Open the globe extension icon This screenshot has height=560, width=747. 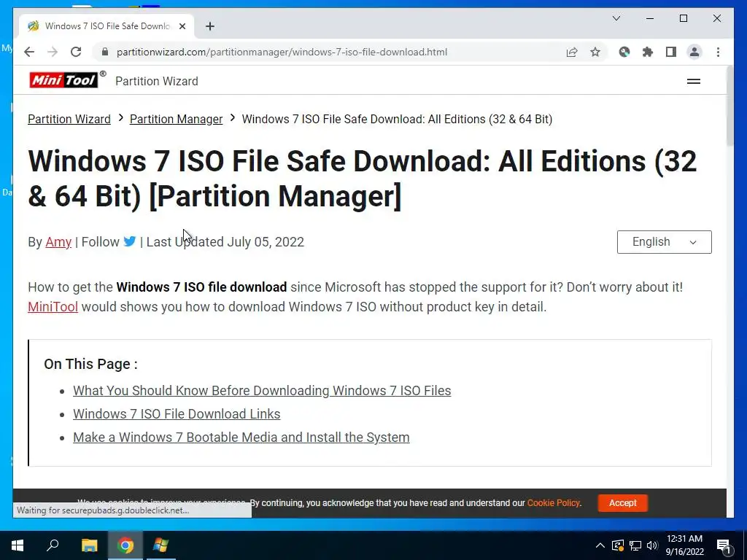[x=624, y=52]
